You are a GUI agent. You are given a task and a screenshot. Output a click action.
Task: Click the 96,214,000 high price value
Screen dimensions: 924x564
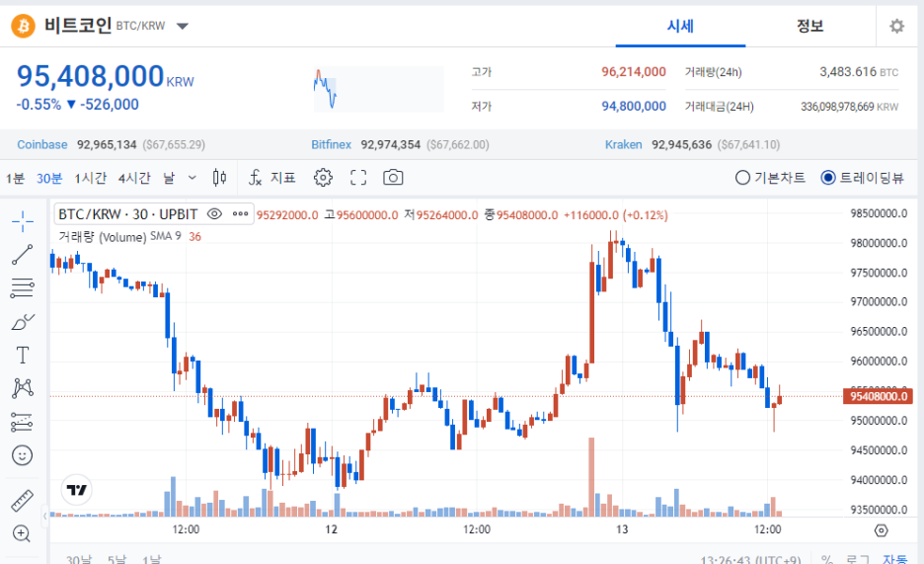[634, 72]
